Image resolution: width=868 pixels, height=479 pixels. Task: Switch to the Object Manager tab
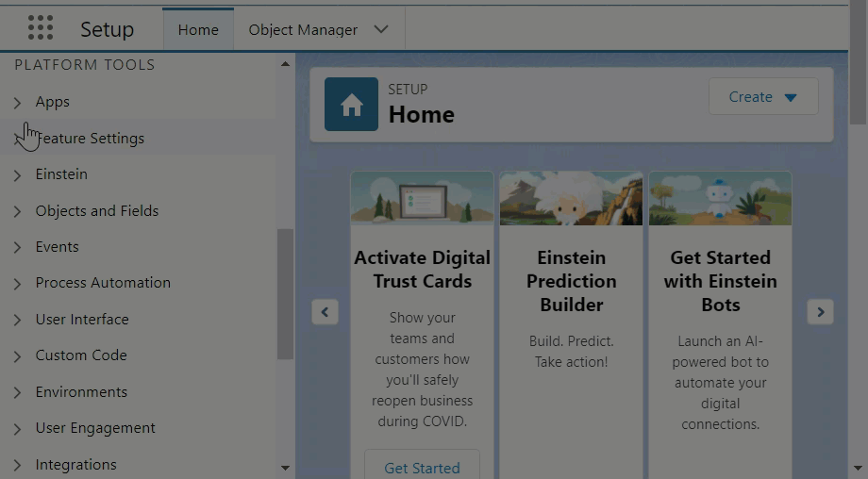point(303,29)
